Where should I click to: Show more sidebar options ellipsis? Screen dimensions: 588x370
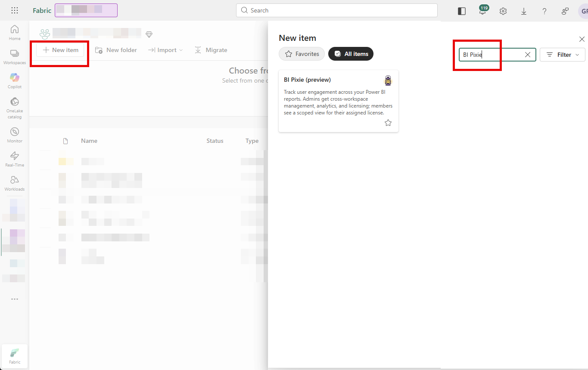tap(15, 299)
